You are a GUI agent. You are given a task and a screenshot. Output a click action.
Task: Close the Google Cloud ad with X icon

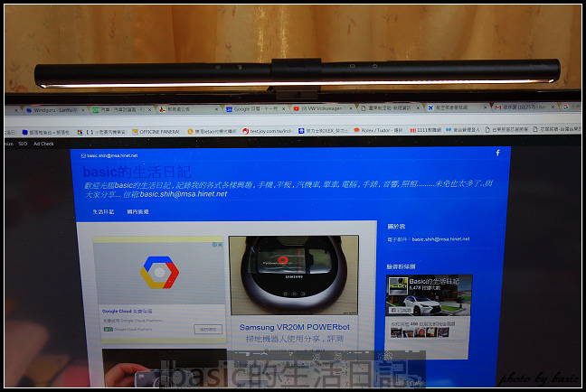220,245
